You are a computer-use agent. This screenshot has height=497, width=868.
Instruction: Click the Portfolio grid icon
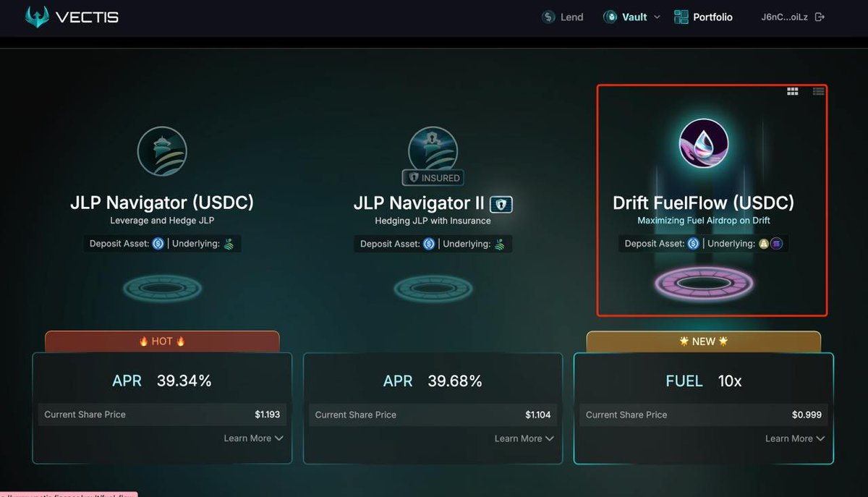pyautogui.click(x=681, y=17)
